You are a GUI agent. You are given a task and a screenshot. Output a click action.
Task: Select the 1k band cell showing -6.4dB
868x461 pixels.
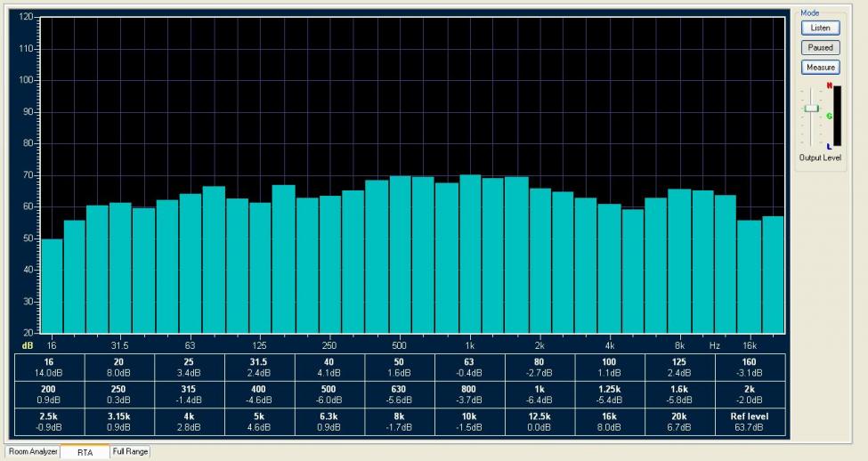[x=539, y=394]
